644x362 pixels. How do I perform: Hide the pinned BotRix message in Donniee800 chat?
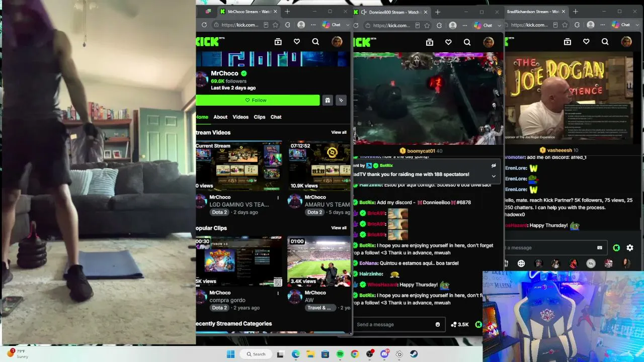point(494,165)
